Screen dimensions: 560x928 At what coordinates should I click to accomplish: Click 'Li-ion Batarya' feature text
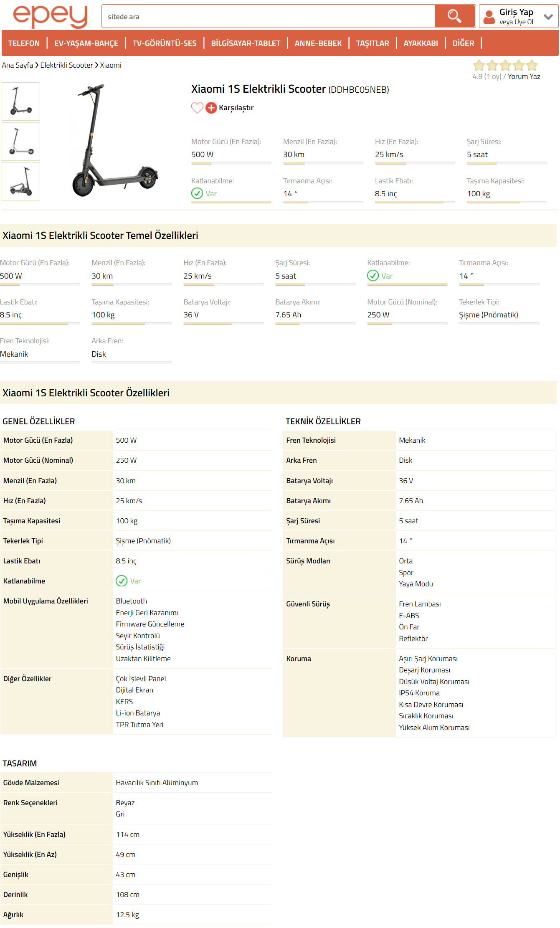(138, 713)
